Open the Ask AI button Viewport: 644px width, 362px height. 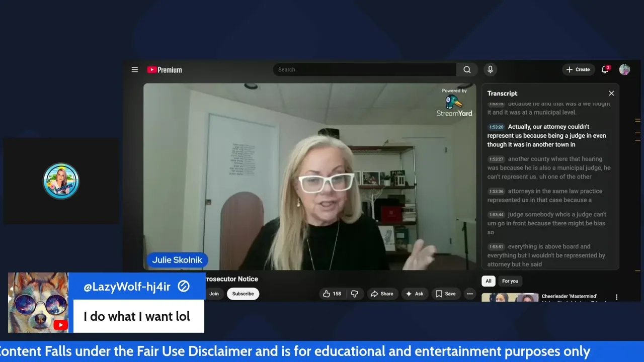pos(415,294)
